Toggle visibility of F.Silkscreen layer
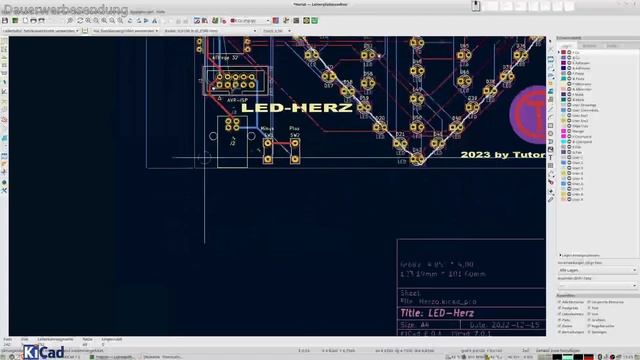640x360 pixels. pyautogui.click(x=569, y=84)
